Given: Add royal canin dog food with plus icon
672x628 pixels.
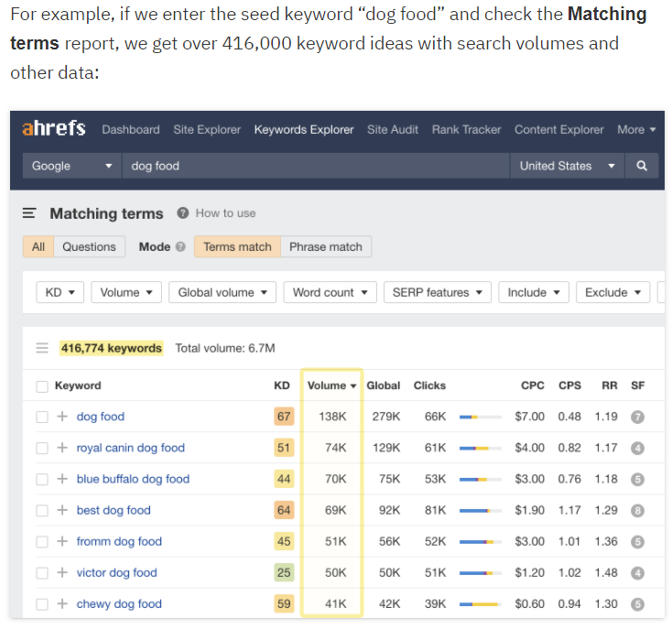Looking at the screenshot, I should (62, 447).
